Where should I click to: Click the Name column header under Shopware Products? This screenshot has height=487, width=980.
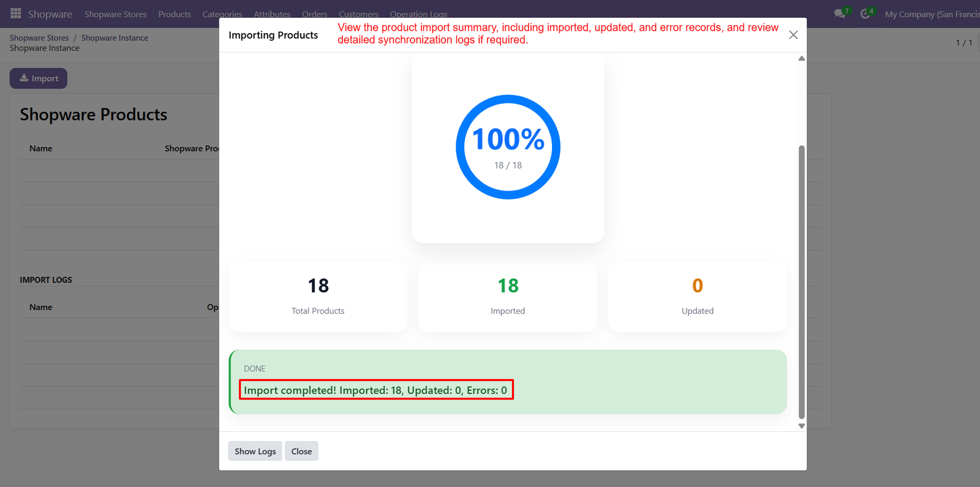[41, 148]
